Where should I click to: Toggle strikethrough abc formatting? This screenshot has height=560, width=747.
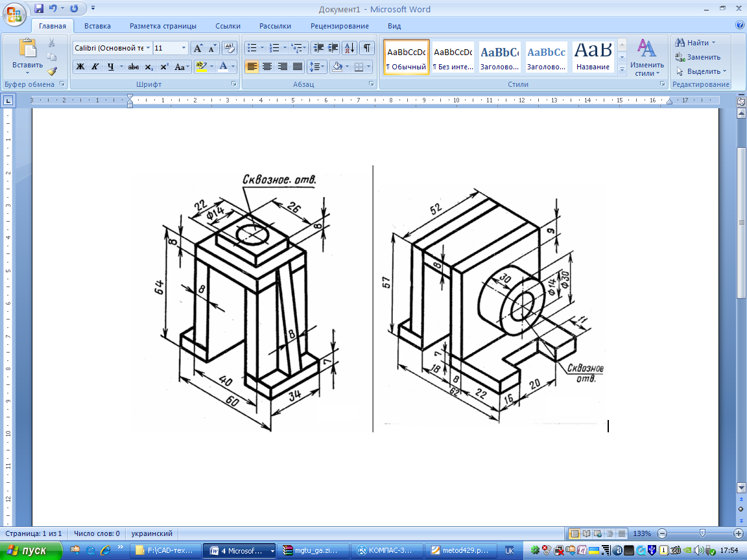tap(134, 67)
